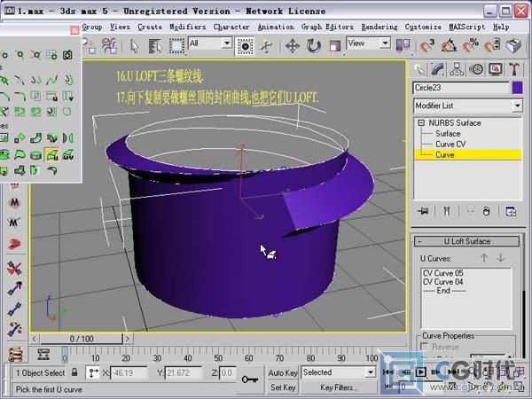The image size is (532, 399).
Task: Choose the Multisided Blend Surface tool
Action: 20,170
